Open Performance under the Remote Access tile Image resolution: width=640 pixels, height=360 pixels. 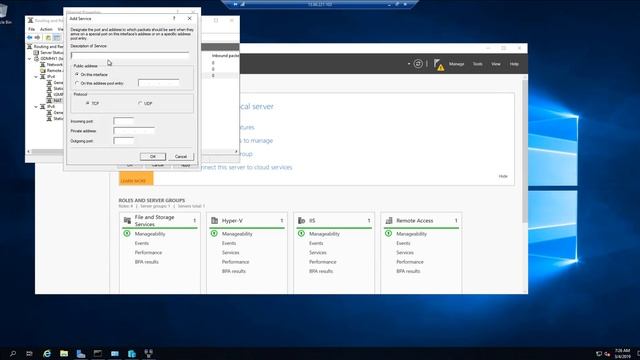410,262
